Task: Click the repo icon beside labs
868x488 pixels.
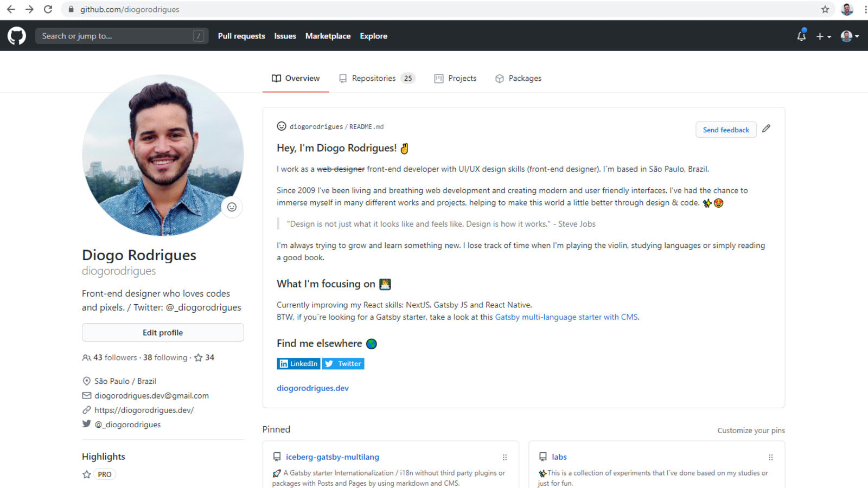Action: (x=542, y=457)
